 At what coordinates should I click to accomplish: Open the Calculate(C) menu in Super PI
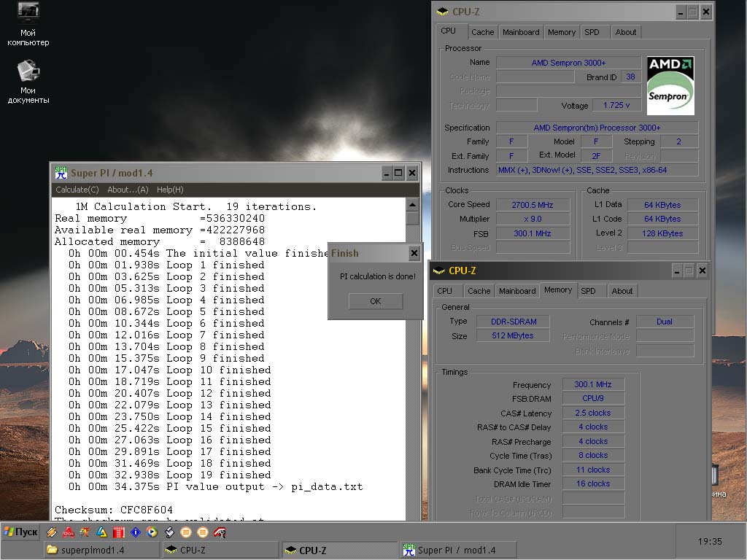coord(77,190)
